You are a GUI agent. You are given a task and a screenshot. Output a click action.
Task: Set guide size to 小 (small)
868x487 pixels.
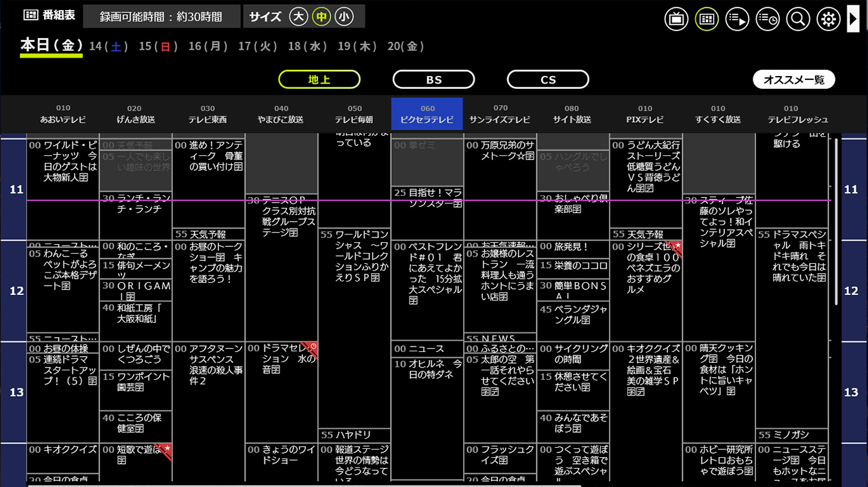(x=344, y=17)
